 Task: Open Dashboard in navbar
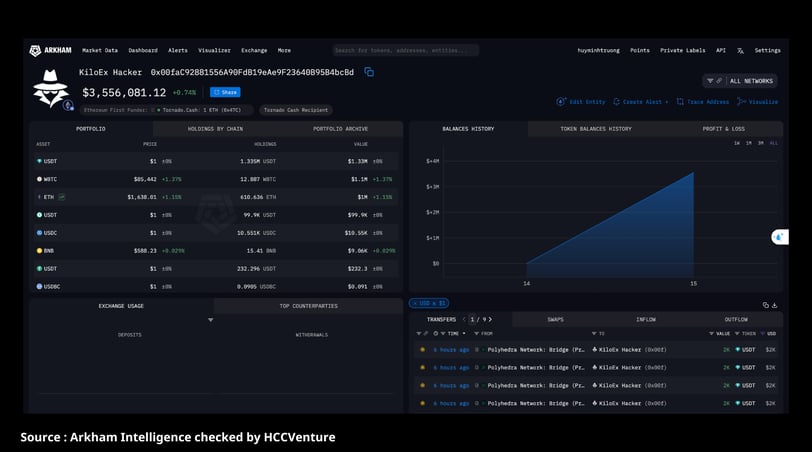pyautogui.click(x=143, y=50)
